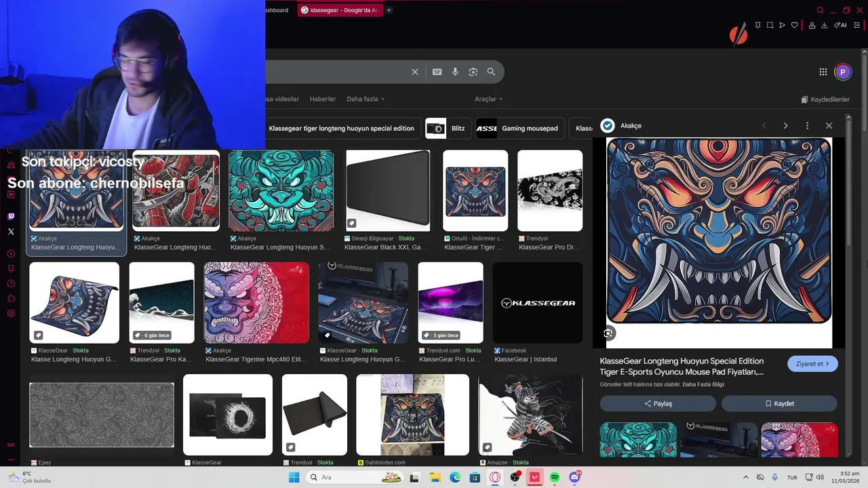Expand the Daha fazla dropdown

(366, 99)
